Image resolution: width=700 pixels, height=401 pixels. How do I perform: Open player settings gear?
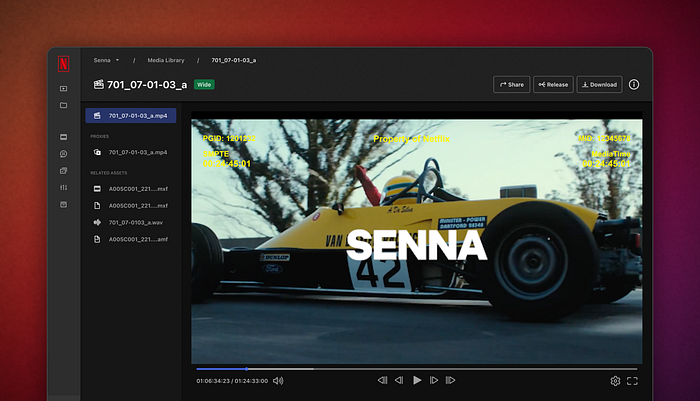tap(615, 381)
